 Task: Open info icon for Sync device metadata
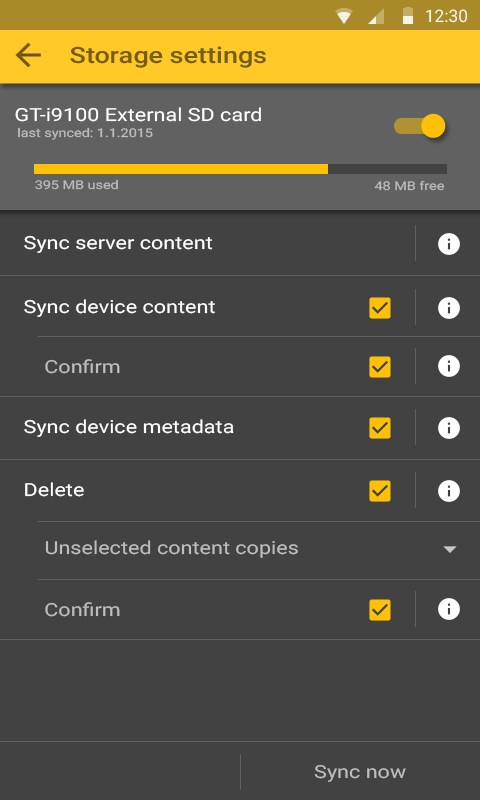(x=448, y=428)
